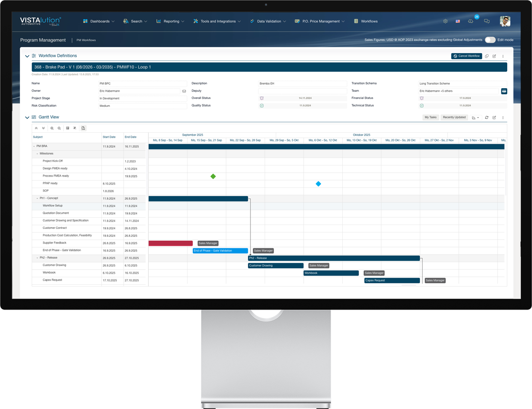This screenshot has width=532, height=409.
Task: Click the Cancel Workflow button
Action: coord(466,56)
